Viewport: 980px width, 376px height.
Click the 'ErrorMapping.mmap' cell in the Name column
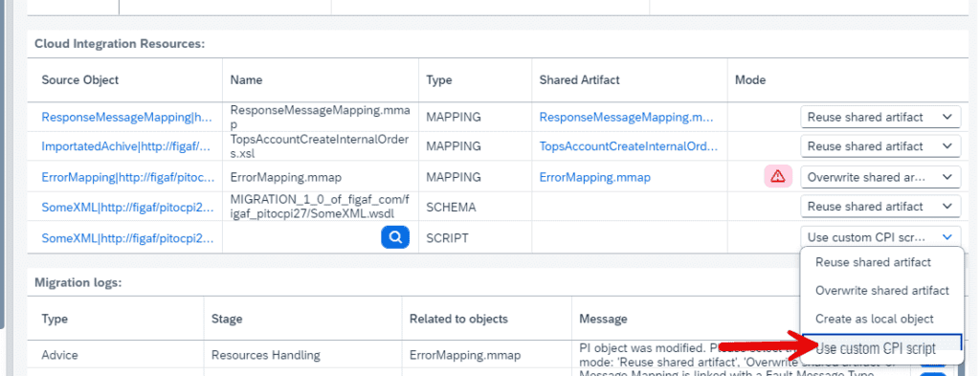coord(285,177)
